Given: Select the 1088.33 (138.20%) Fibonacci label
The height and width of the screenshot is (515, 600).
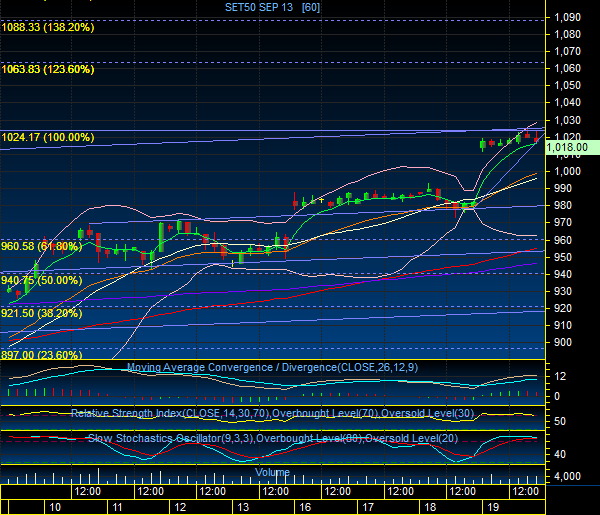Looking at the screenshot, I should tap(48, 27).
